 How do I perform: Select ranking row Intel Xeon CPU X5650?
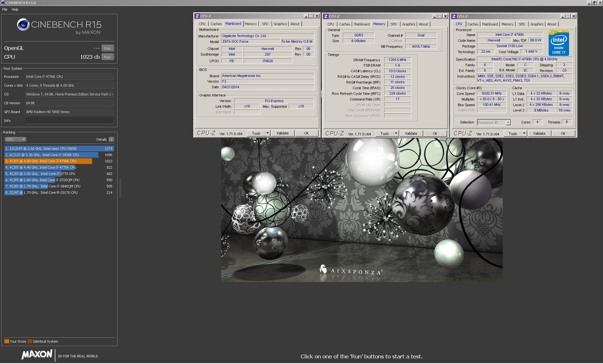(59, 149)
